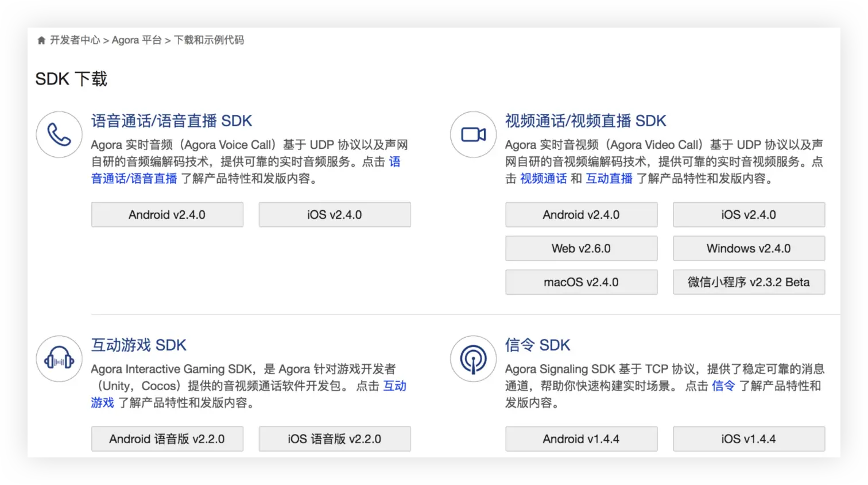Download voice SDK Android v2.4.0
The height and width of the screenshot is (485, 868).
167,214
